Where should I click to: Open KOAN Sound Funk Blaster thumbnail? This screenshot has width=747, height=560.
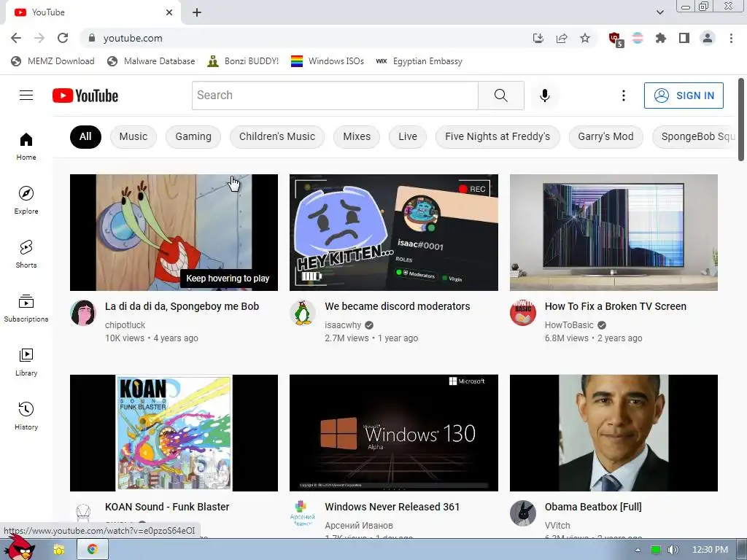(174, 433)
